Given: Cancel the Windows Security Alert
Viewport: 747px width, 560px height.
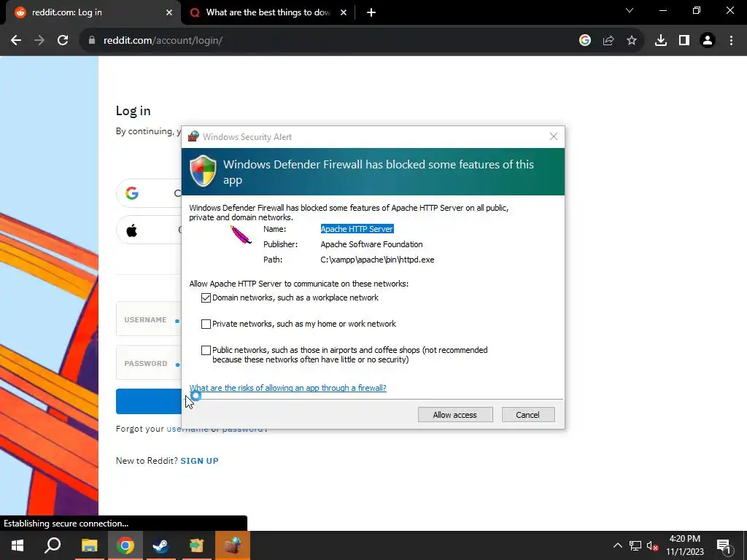Looking at the screenshot, I should (x=528, y=415).
